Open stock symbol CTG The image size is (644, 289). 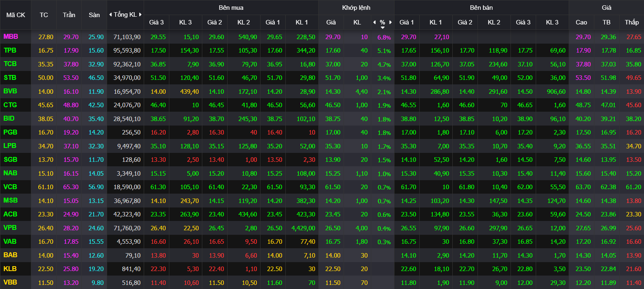click(x=10, y=105)
